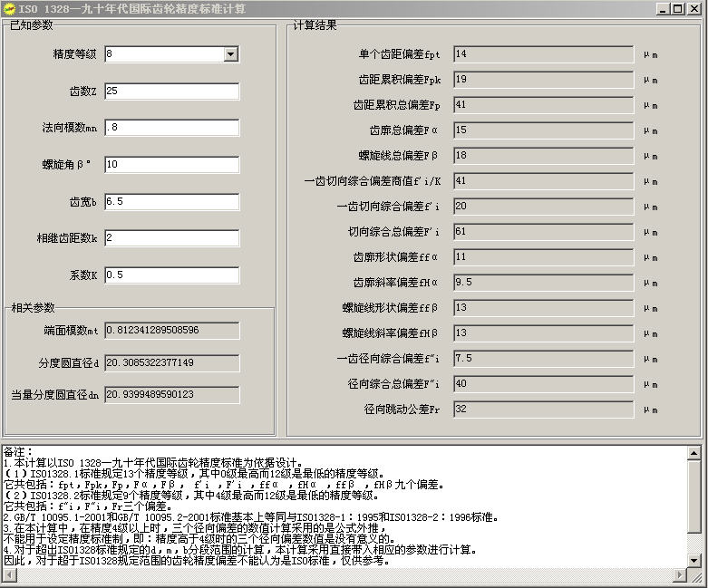Viewport: 708px width, 588px height.
Task: Click the 齿廓总偏差Fα result field
Action: [544, 130]
